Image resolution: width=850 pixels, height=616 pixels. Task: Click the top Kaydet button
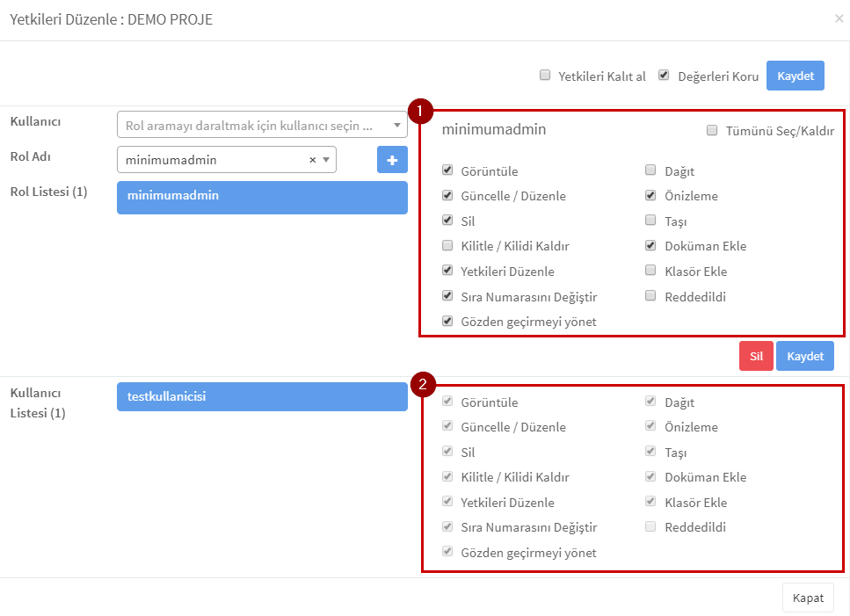(x=796, y=76)
